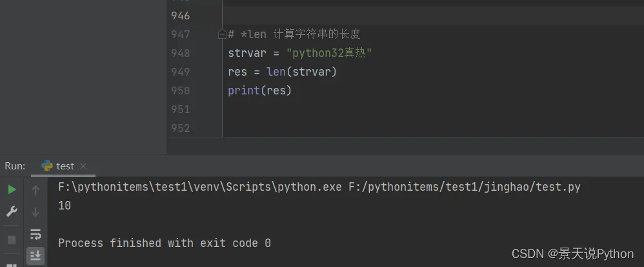
Task: Click the layout icon below stop button
Action: [12, 262]
